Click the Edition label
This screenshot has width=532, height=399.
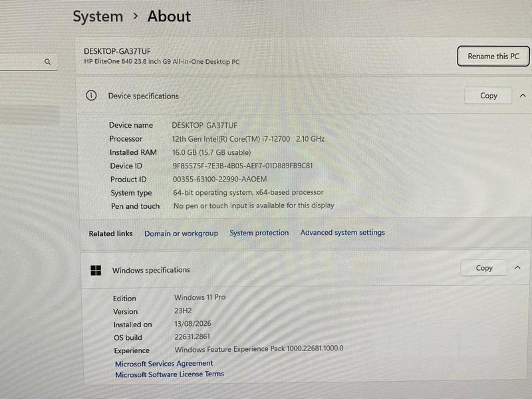124,298
